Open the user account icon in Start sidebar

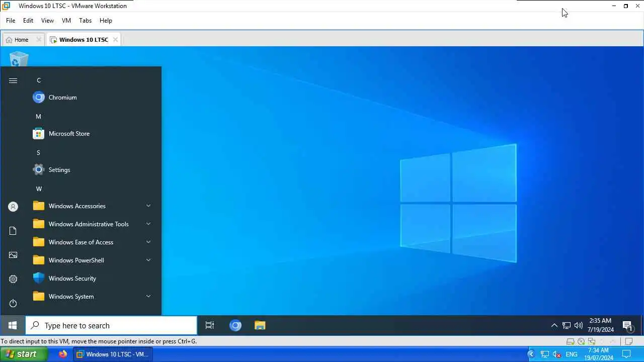13,207
